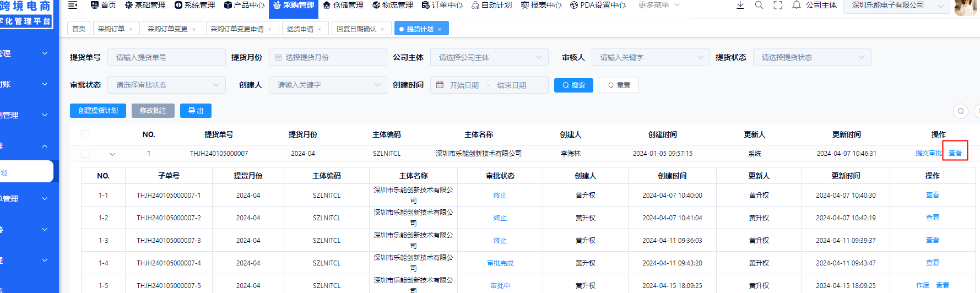Open the 产品中心 menu

pyautogui.click(x=244, y=5)
